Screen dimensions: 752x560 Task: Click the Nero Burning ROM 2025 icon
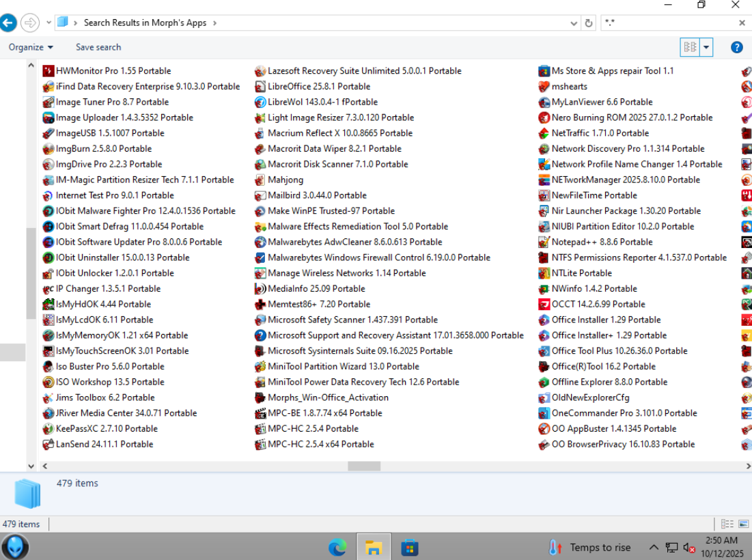click(x=544, y=117)
